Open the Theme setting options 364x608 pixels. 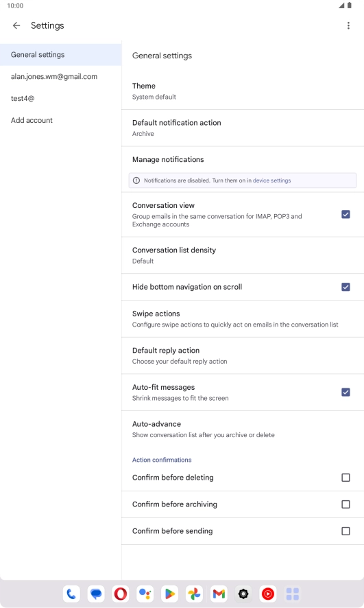pos(243,91)
